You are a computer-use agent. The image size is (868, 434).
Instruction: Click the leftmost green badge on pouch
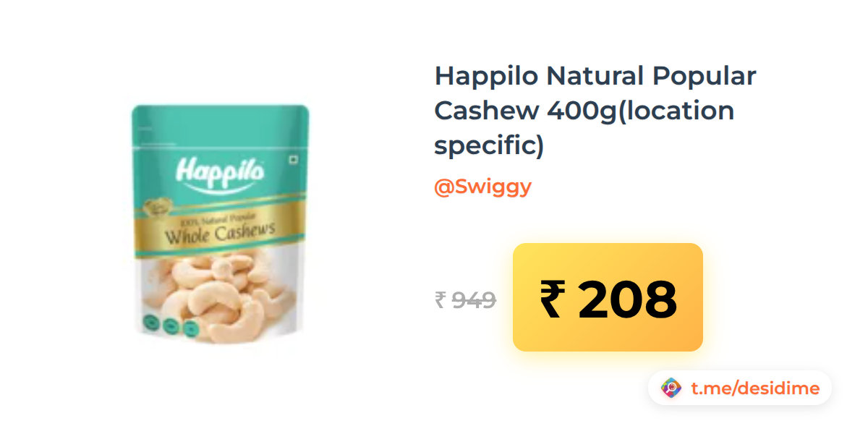[x=150, y=324]
